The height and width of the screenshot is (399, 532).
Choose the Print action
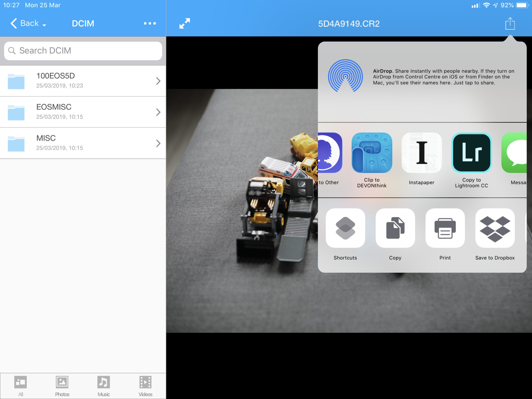click(445, 228)
